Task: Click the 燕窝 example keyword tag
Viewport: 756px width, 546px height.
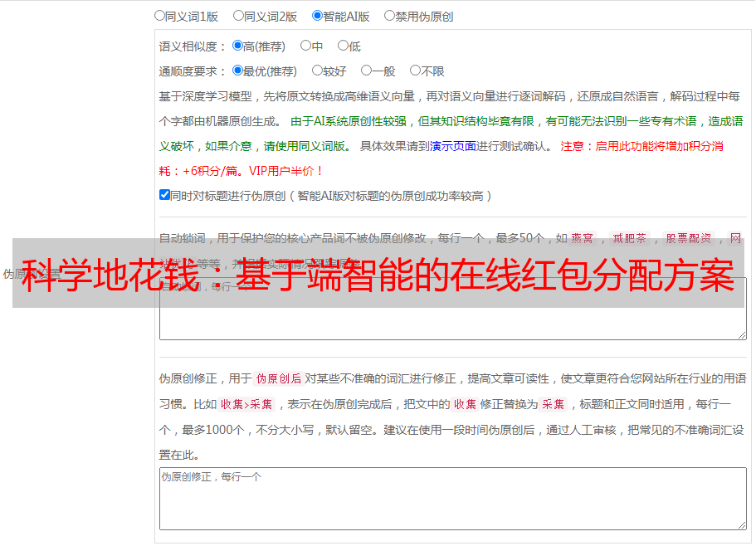Action: click(583, 238)
